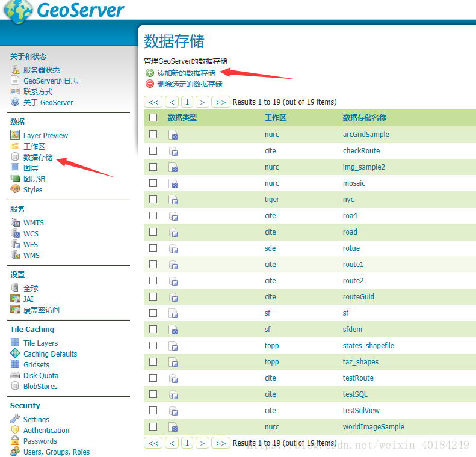The image size is (476, 457).
Task: Click the WCS service icon
Action: click(15, 233)
